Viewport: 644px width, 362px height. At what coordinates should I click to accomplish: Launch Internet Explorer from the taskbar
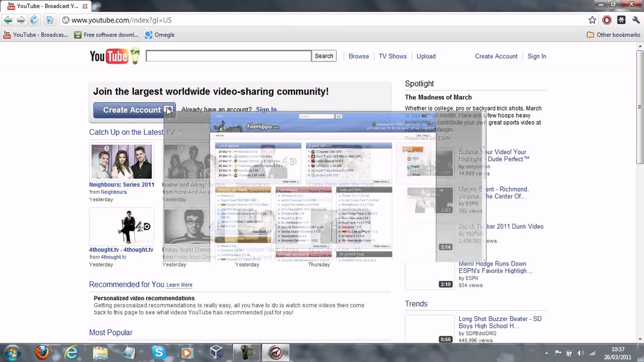click(x=71, y=352)
